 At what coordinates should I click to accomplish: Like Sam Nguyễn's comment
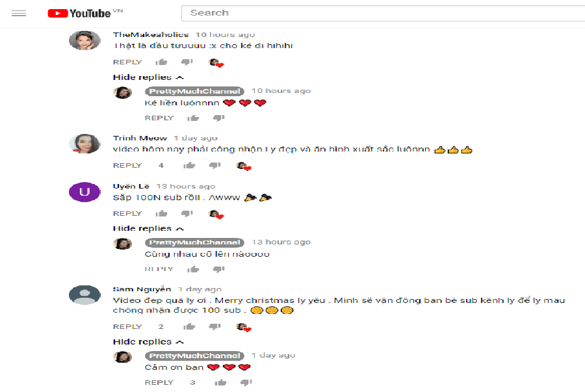pos(189,327)
